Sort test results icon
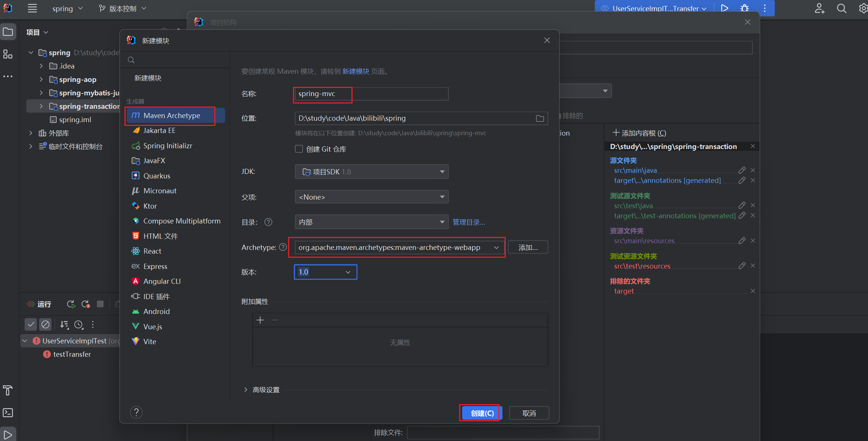868x441 pixels. tap(64, 324)
